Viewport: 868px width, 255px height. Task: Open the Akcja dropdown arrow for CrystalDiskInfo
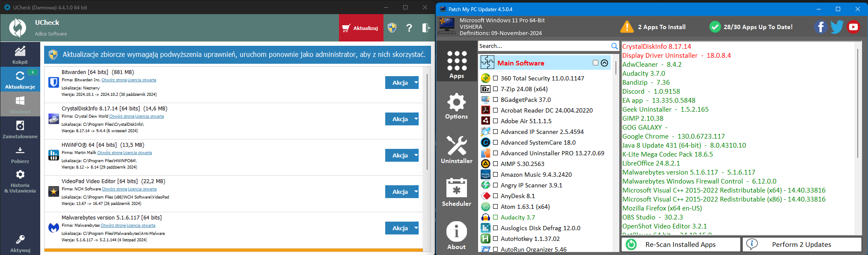[416, 119]
